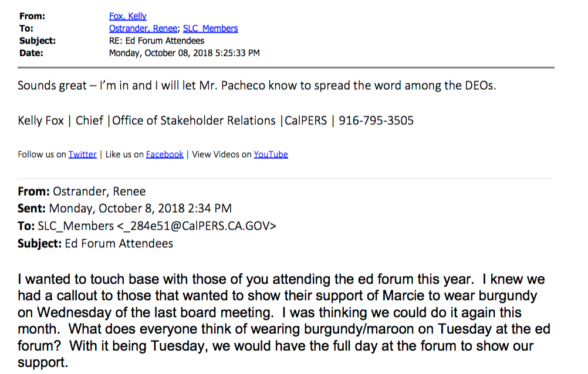Screen dimensions: 588x374
Task: Click the quoted Subject: Ed Forum Attendees line
Action: coord(95,244)
